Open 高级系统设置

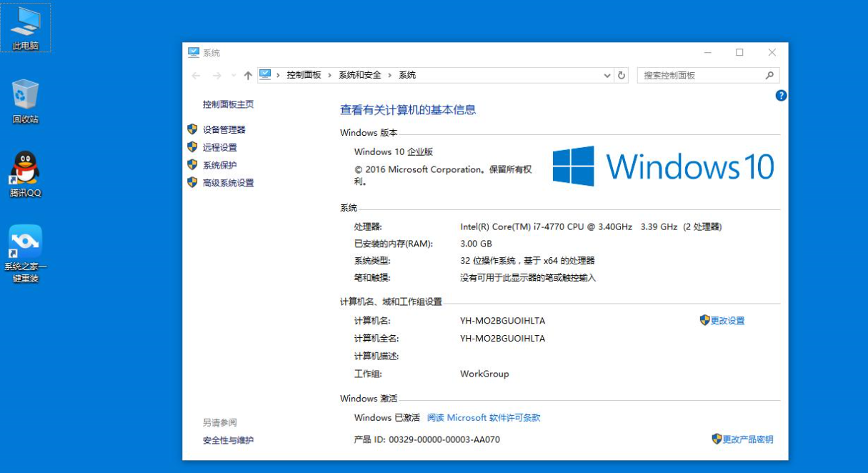click(227, 182)
